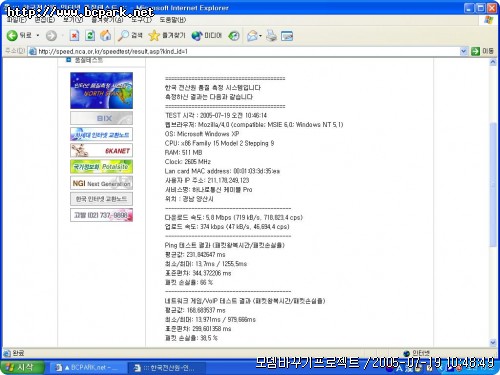500x375 pixels.
Task: Click the IP address 211.178.249.123 line
Action: click(x=207, y=180)
